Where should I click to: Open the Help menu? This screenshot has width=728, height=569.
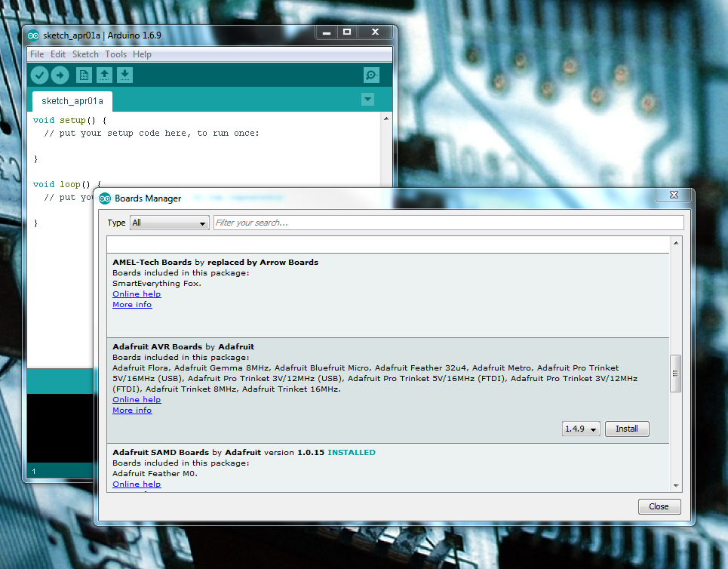point(142,54)
